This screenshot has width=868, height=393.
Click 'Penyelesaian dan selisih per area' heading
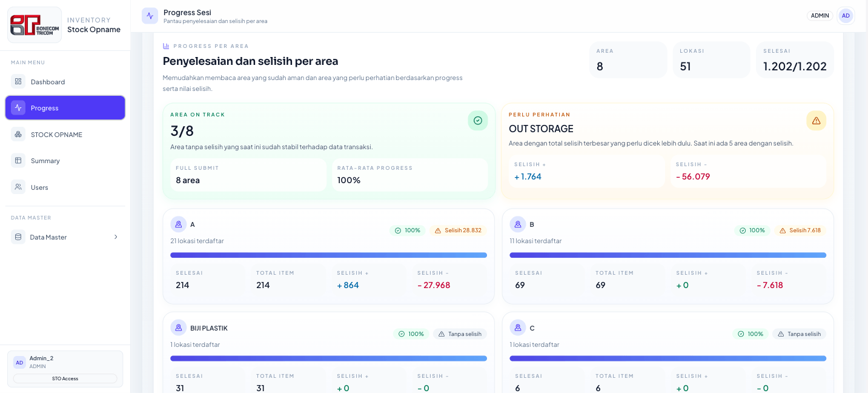pos(250,61)
